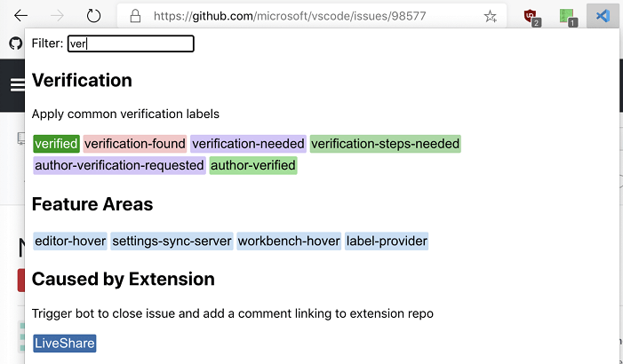Screen dimensions: 623x364
Task: Open the red shield extension icon
Action: [x=531, y=16]
